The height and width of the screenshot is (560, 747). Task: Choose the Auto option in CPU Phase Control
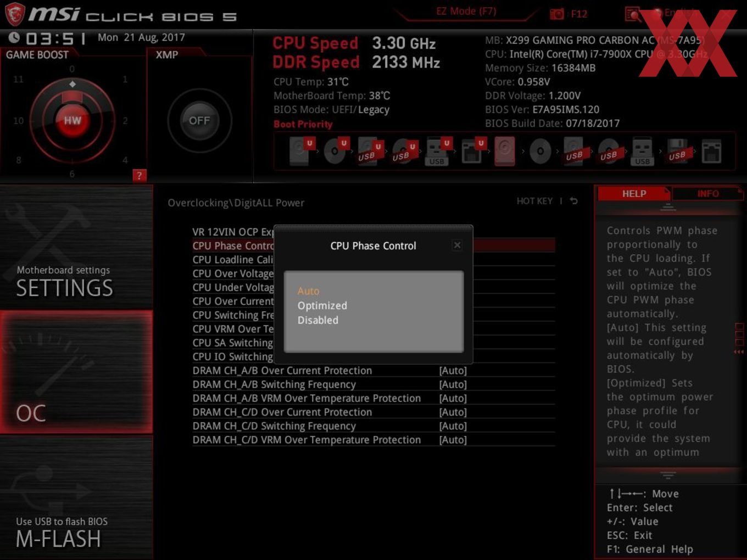point(308,291)
